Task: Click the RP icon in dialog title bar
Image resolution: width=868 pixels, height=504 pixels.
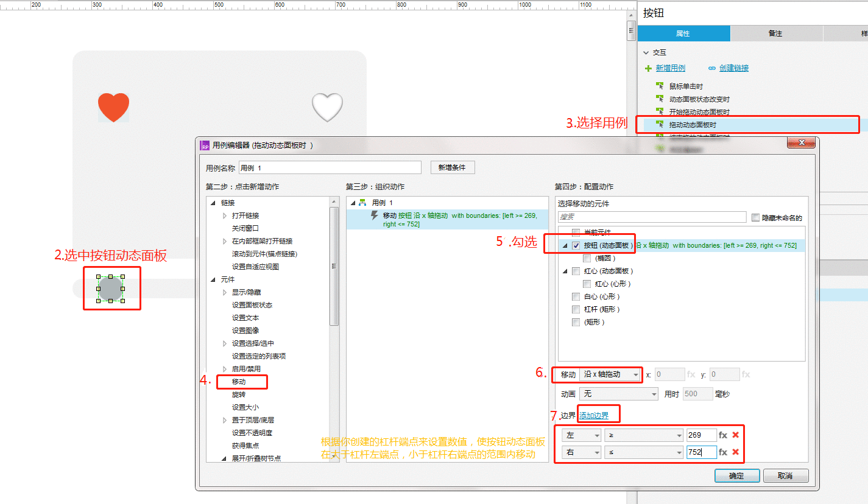Action: pos(205,145)
